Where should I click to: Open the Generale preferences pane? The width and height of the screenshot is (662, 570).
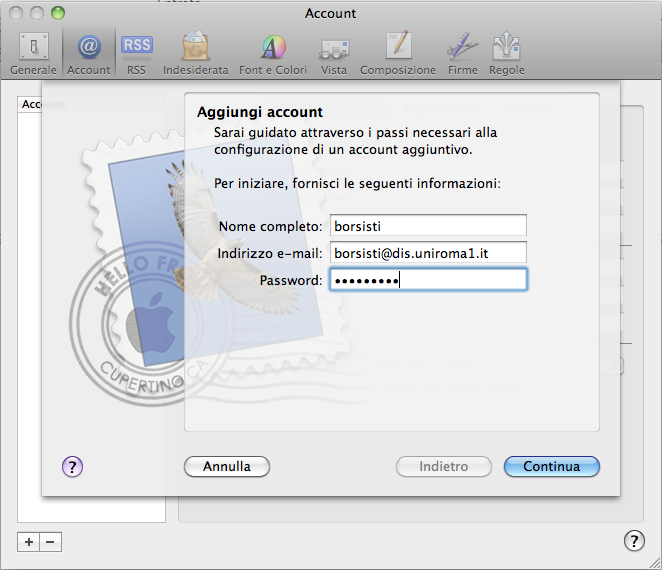coord(33,54)
